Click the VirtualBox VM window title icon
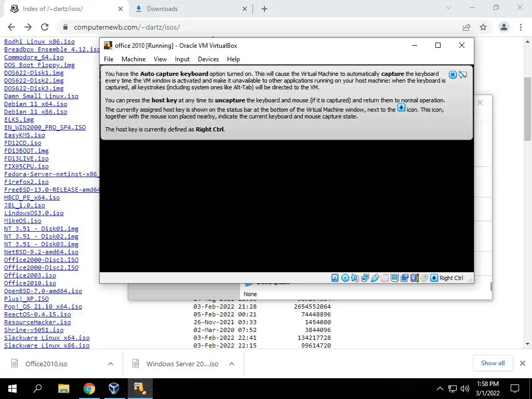This screenshot has width=532, height=399. tap(108, 46)
